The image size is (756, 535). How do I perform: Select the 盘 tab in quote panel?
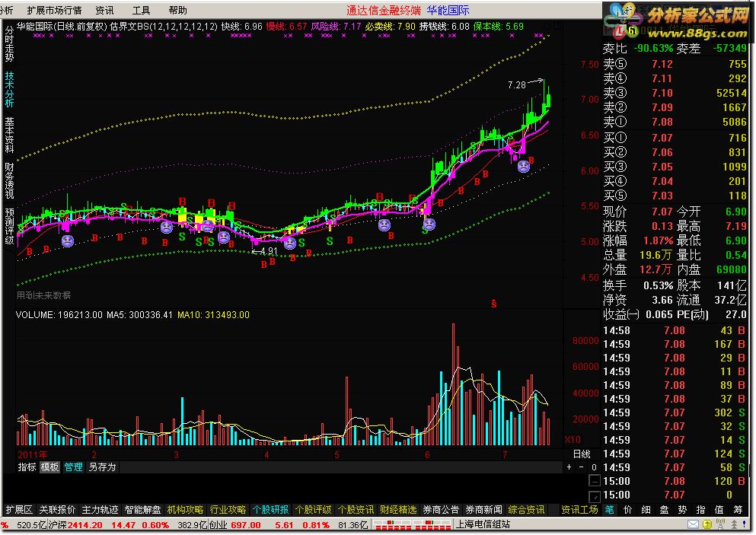[x=665, y=510]
